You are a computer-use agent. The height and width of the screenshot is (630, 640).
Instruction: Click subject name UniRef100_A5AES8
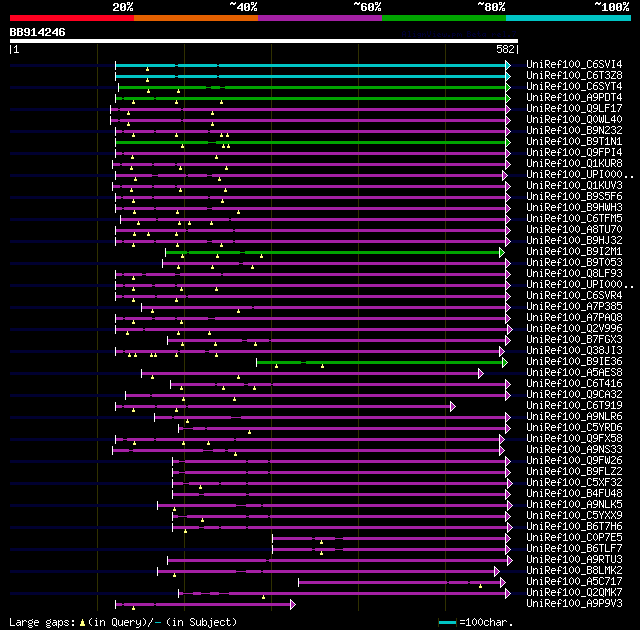574,373
